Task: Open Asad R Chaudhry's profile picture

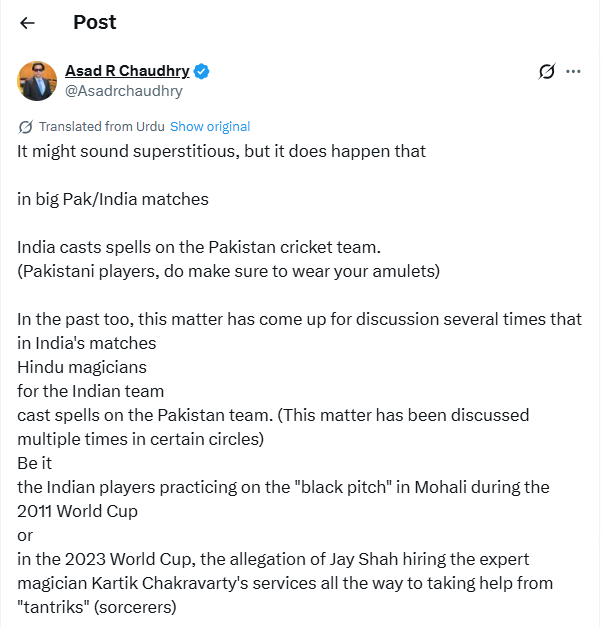Action: pyautogui.click(x=37, y=80)
